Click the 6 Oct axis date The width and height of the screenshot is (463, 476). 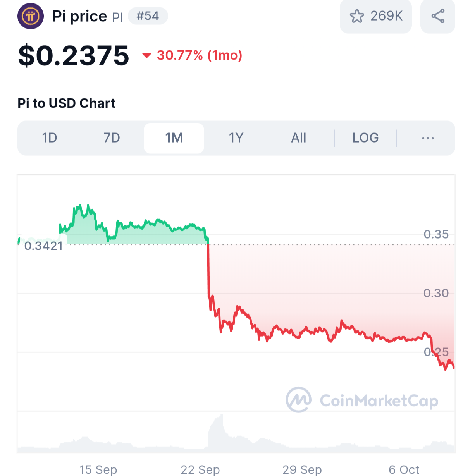tap(404, 469)
